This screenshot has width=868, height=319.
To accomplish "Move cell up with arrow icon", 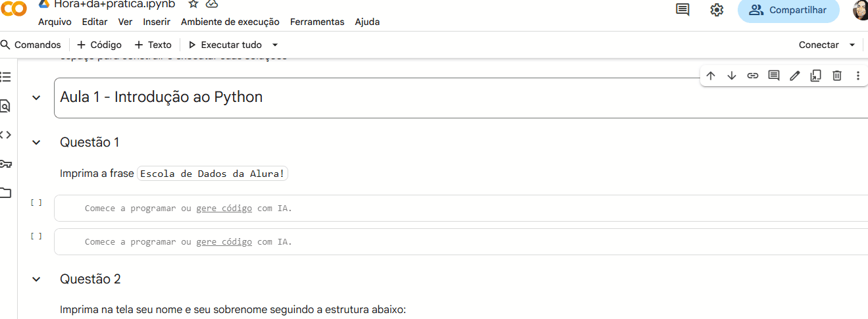I will pos(711,76).
